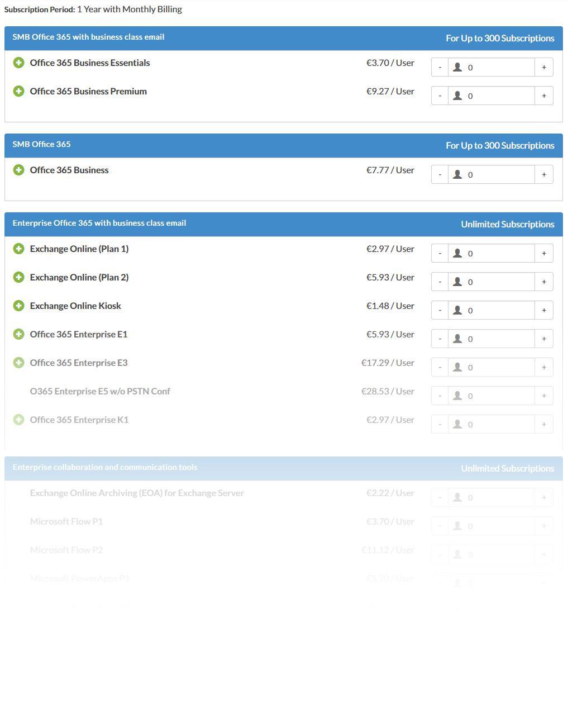Select the Office 365 Enterprise E3 name

79,363
